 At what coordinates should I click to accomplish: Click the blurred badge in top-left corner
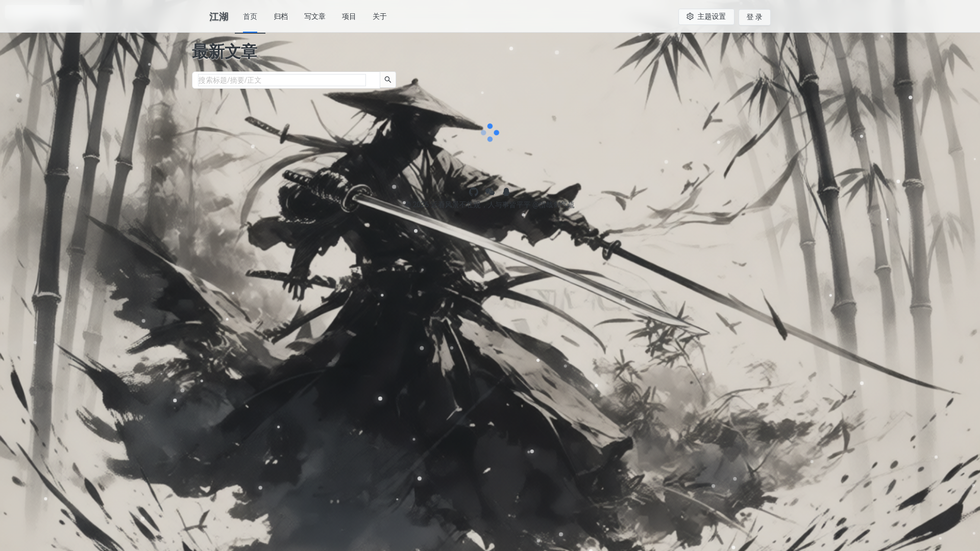pyautogui.click(x=44, y=11)
